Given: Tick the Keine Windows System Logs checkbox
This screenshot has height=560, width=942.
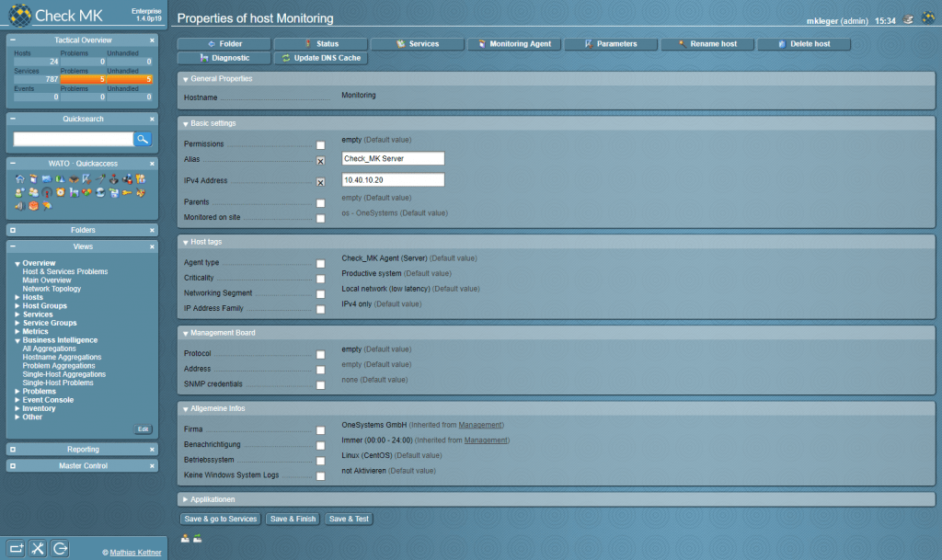Looking at the screenshot, I should [x=320, y=476].
